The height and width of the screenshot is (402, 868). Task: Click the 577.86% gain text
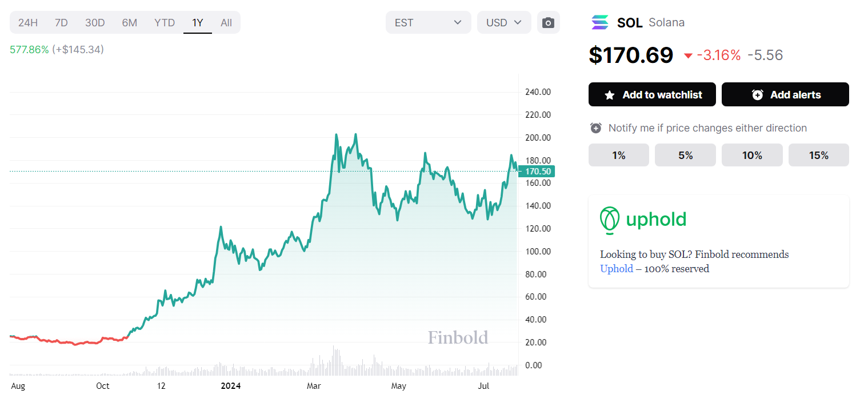click(29, 50)
